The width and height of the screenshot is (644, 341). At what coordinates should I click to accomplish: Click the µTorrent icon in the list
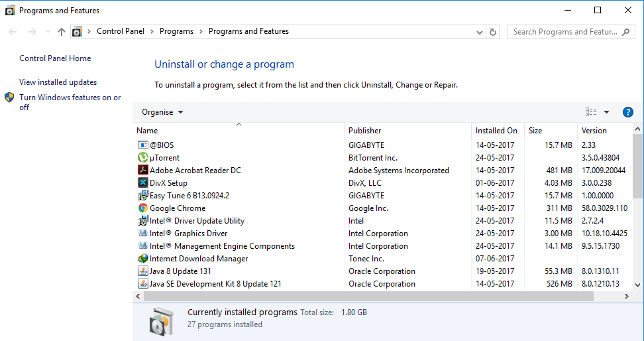click(142, 157)
